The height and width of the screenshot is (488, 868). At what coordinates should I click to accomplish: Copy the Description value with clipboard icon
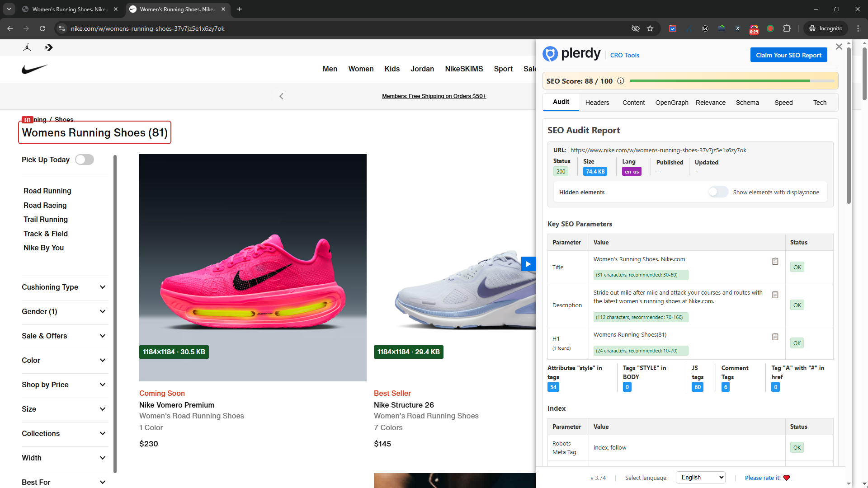point(775,295)
